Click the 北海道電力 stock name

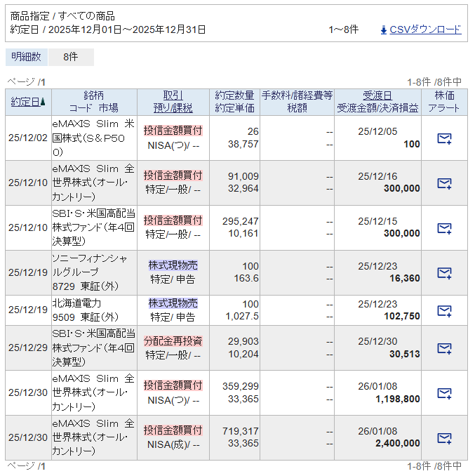tap(77, 303)
